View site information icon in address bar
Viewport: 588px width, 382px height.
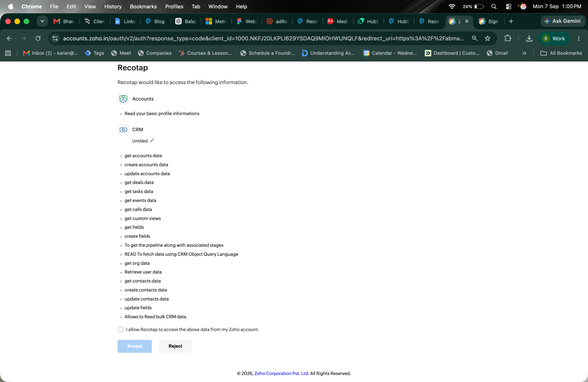click(55, 38)
